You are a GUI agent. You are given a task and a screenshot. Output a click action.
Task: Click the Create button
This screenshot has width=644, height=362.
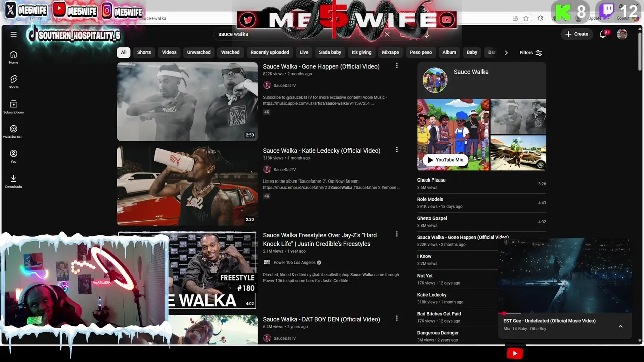point(577,34)
